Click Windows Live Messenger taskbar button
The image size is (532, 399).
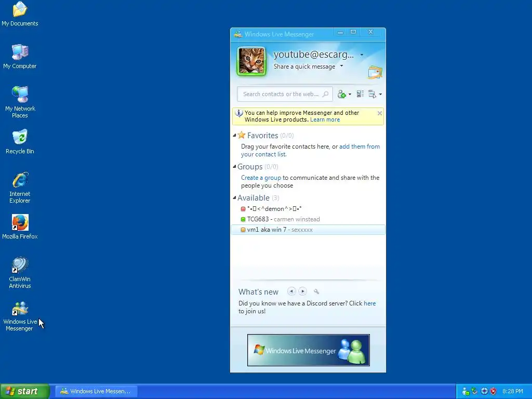click(96, 391)
